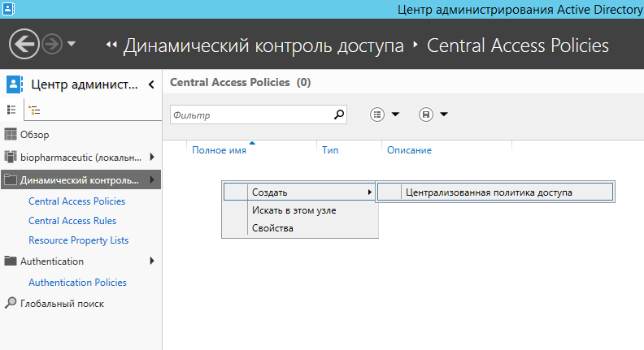Screen dimensions: 644x350
Task: Click 'Динамический контроль доступа' in breadcrumb
Action: click(x=263, y=45)
